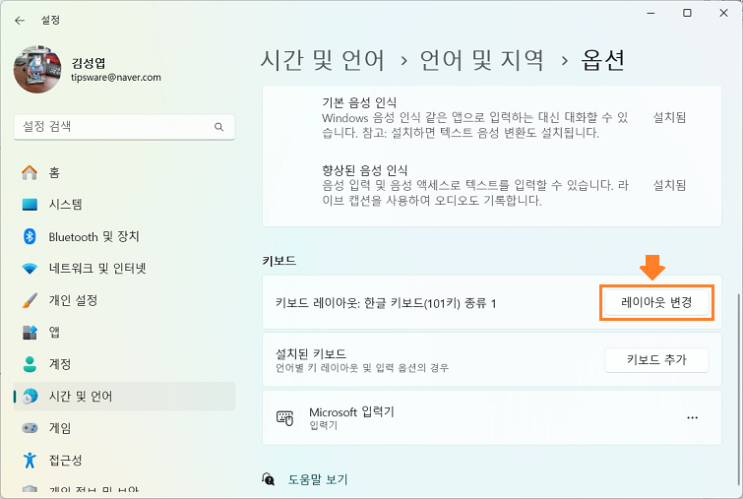
Task: Click the 설정 검색 input field
Action: point(124,127)
